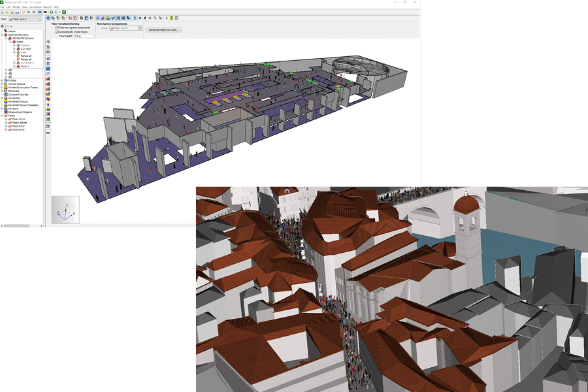Click the Save file toolbar icon
Screen dimensions: 588x392
12,12
